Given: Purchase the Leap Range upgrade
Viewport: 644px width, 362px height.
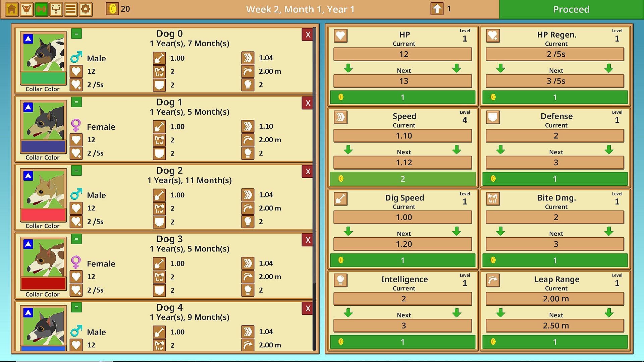Looking at the screenshot, I should coord(555,342).
